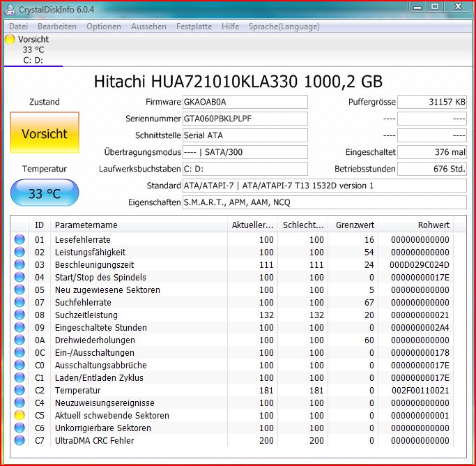
Task: Click the Rohwert column header
Action: tap(416, 225)
